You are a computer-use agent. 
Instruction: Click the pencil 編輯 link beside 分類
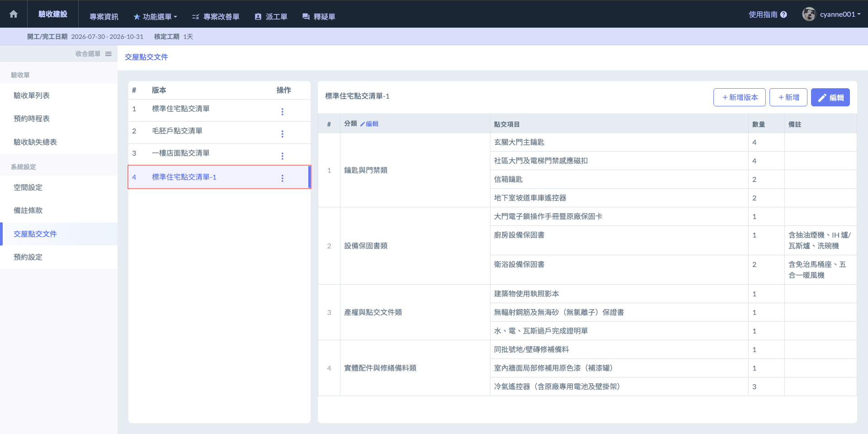click(369, 124)
